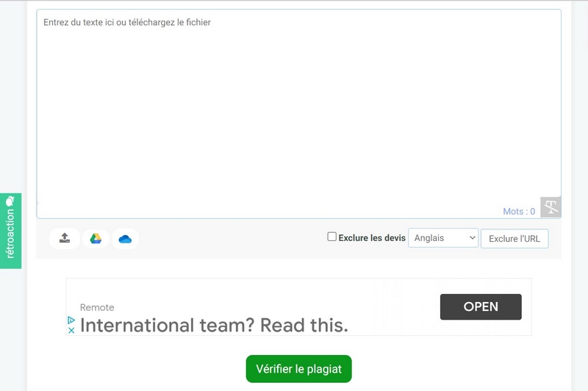The width and height of the screenshot is (588, 391).
Task: Click the upload file icon
Action: [x=65, y=238]
